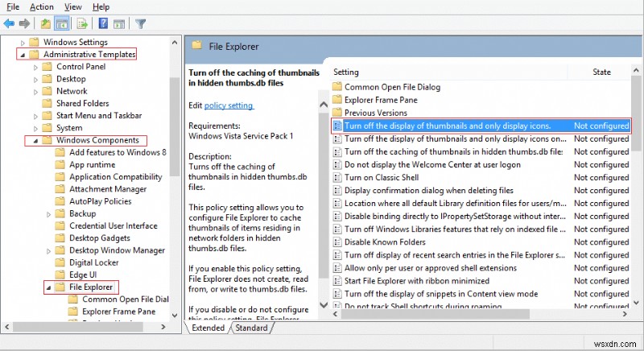Click the Filter funnel toolbar icon
The height and width of the screenshot is (351, 644).
click(x=141, y=24)
